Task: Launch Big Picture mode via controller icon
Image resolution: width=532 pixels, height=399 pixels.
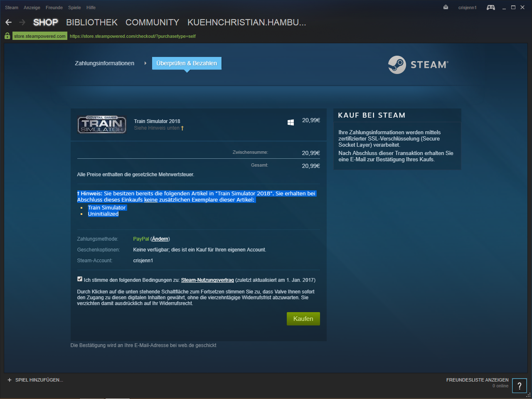Action: pyautogui.click(x=491, y=7)
